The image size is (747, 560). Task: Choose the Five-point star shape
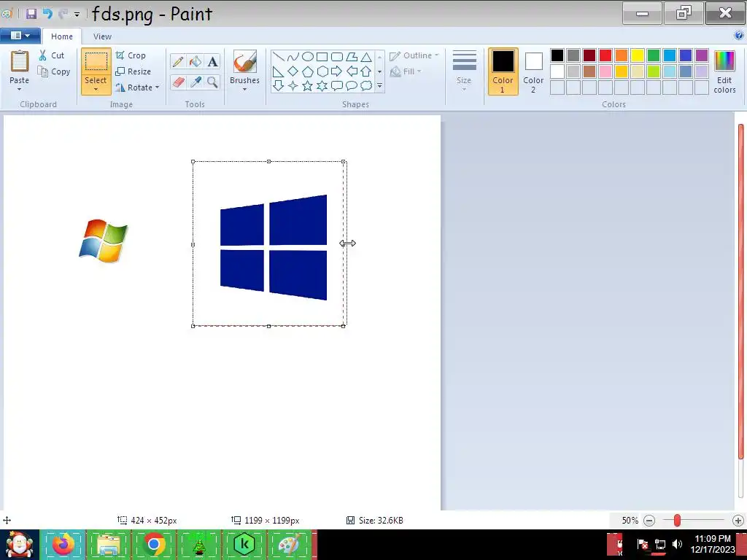[x=308, y=86]
